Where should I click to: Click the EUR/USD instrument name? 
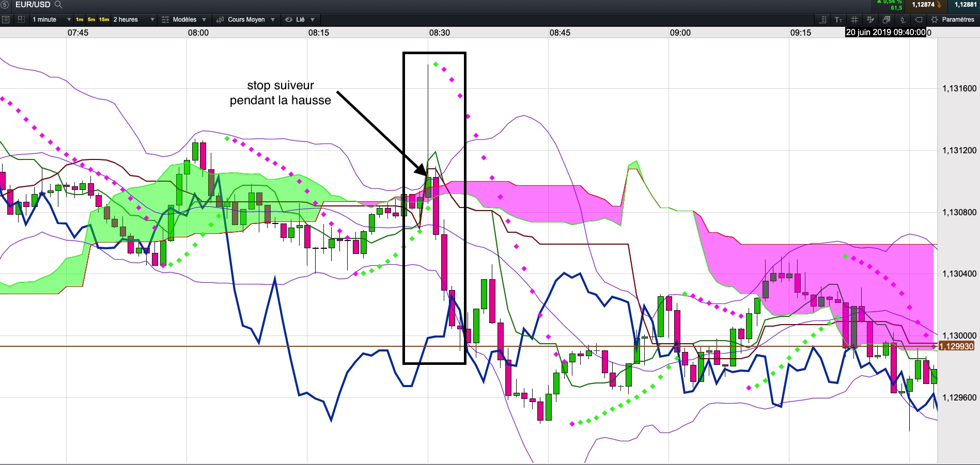[33, 5]
